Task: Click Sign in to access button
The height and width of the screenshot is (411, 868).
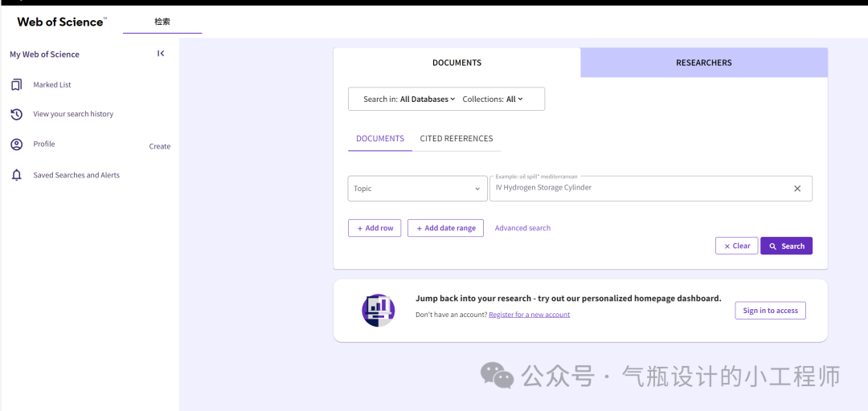Action: coord(771,311)
